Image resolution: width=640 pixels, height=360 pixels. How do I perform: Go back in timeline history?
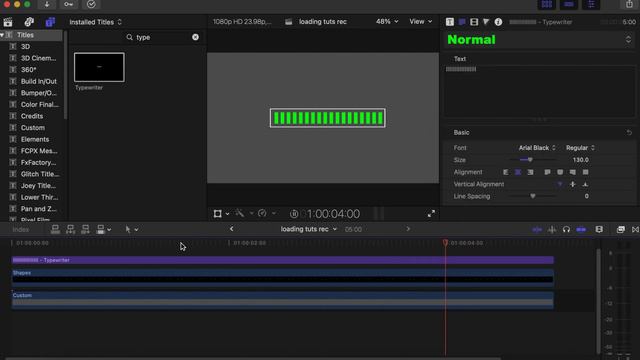231,229
